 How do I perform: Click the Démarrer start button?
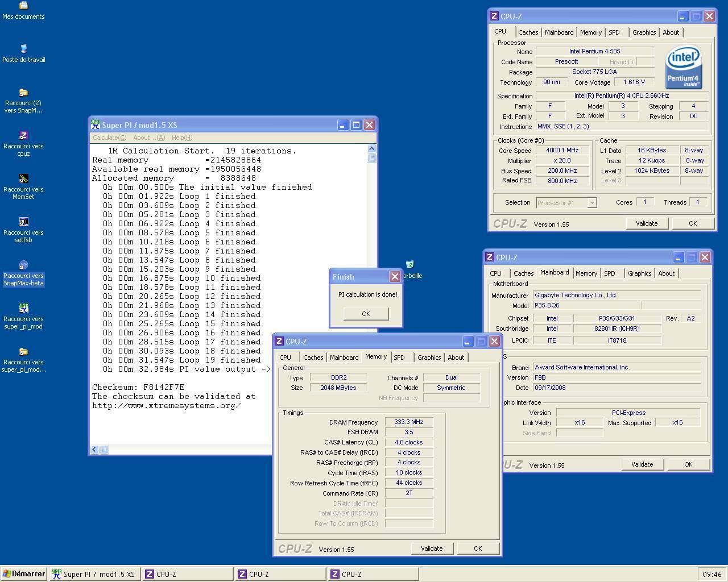pyautogui.click(x=24, y=574)
